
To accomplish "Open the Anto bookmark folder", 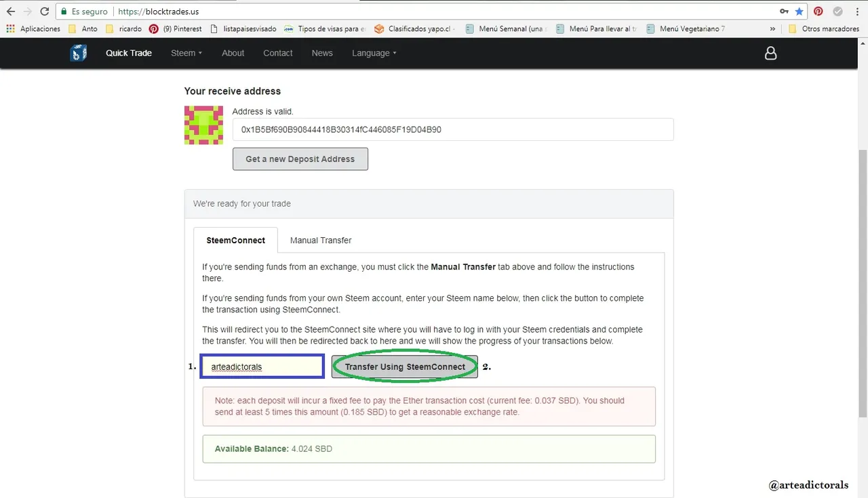I will (x=83, y=29).
